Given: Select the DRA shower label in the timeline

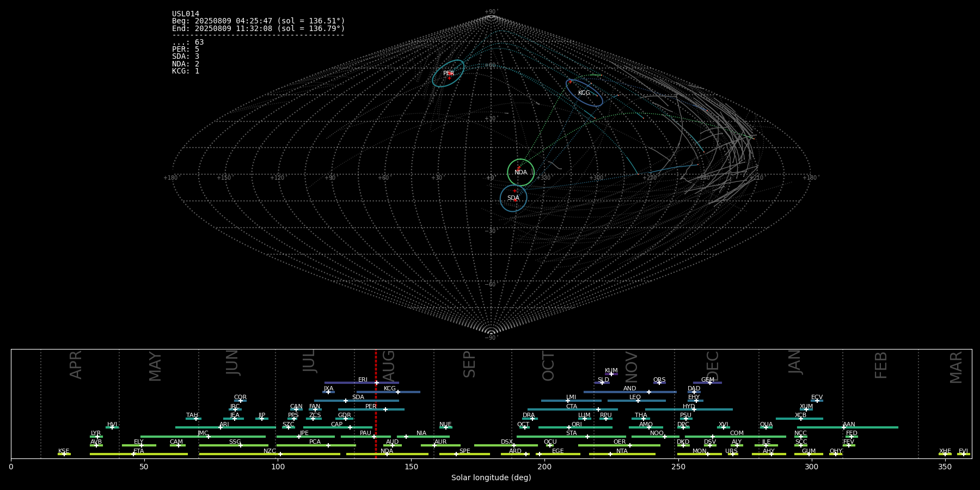Looking at the screenshot, I should (x=529, y=415).
